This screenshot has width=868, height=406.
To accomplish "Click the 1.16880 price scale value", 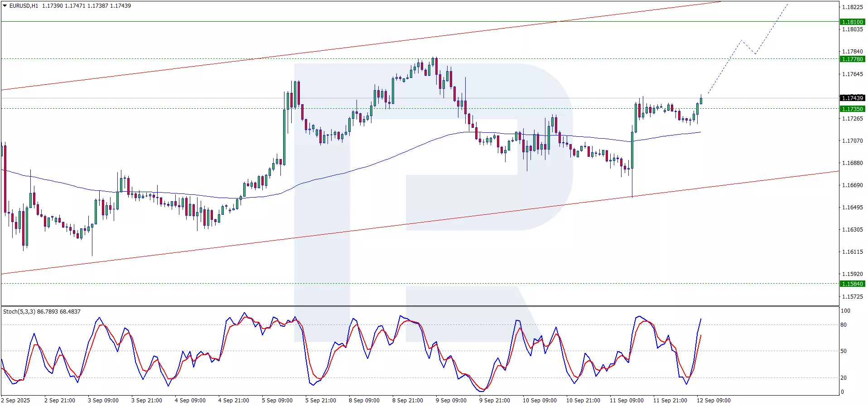I will tap(852, 163).
